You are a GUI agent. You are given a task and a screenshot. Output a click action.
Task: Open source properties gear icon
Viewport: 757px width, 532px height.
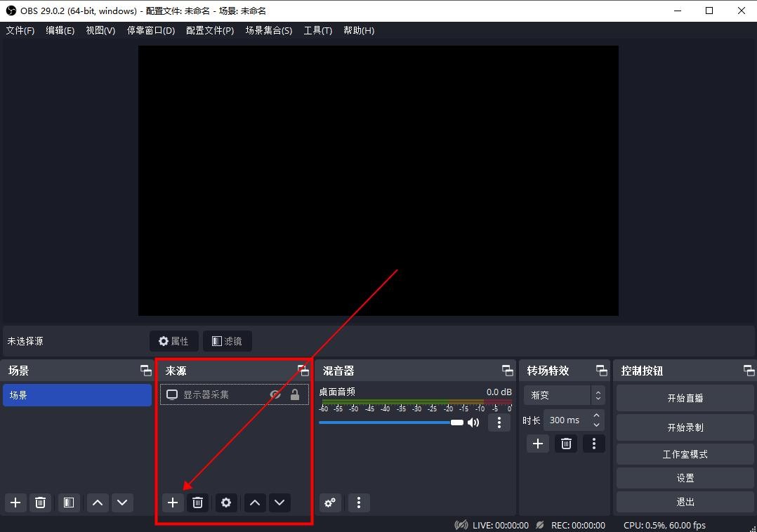pos(225,503)
